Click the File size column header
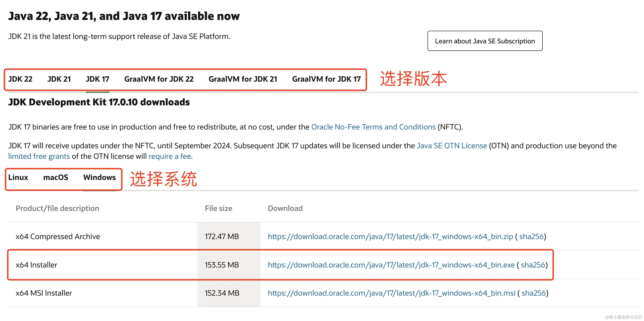This screenshot has height=321, width=644. click(x=219, y=208)
